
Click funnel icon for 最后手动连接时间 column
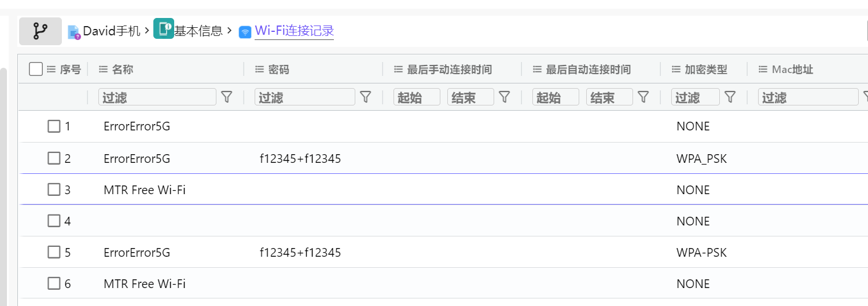click(504, 97)
